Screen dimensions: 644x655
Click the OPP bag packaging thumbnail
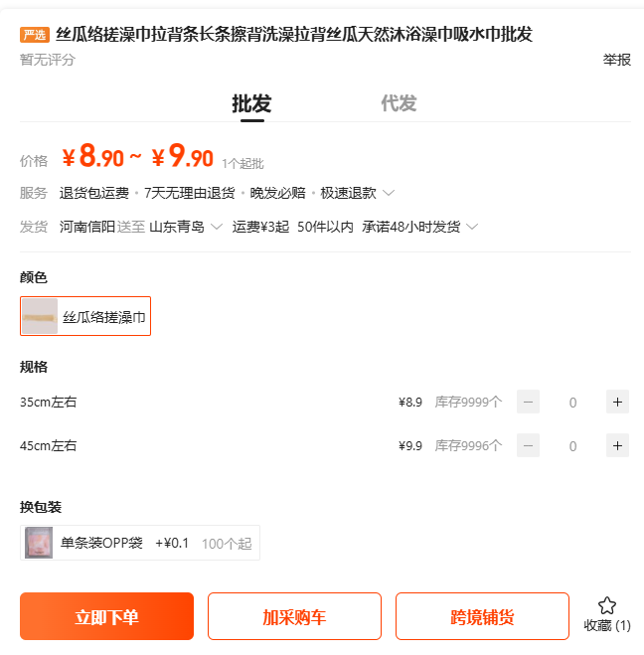pos(39,543)
